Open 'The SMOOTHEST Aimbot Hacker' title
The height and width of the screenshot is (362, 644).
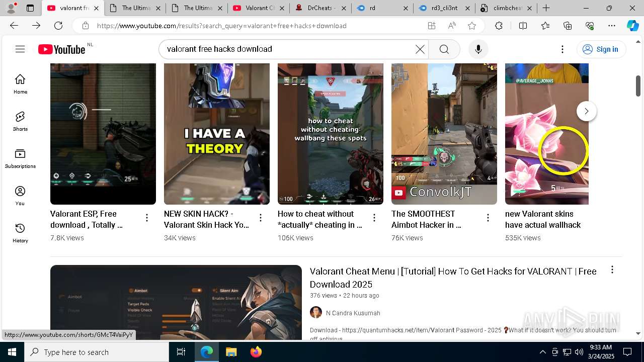(426, 219)
